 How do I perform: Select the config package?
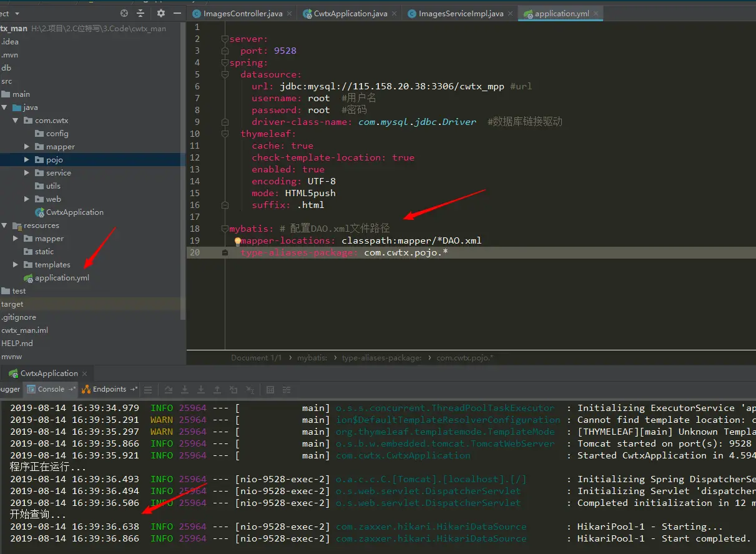click(57, 134)
